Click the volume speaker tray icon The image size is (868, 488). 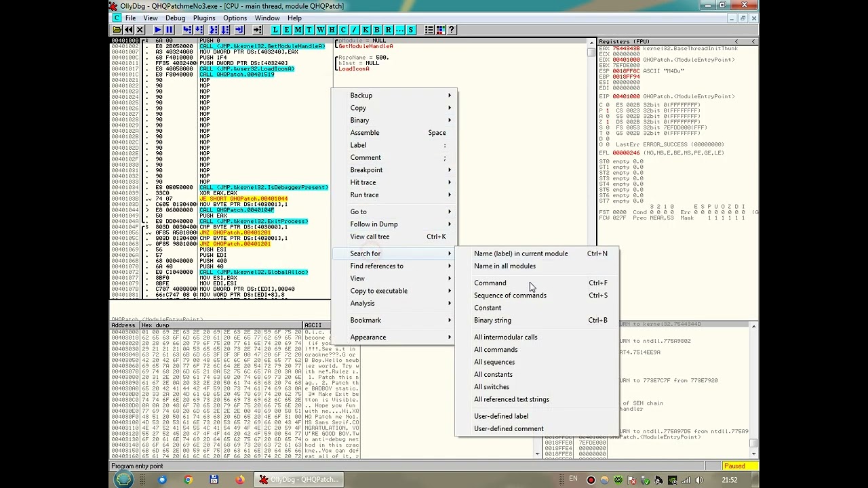[x=699, y=480]
